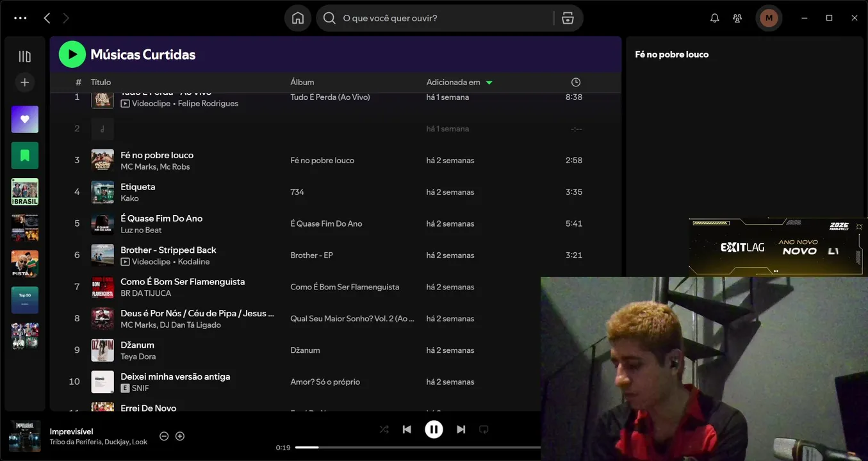The width and height of the screenshot is (868, 461).
Task: Open artist DJ Dan Tá Ligado
Action: [192, 325]
